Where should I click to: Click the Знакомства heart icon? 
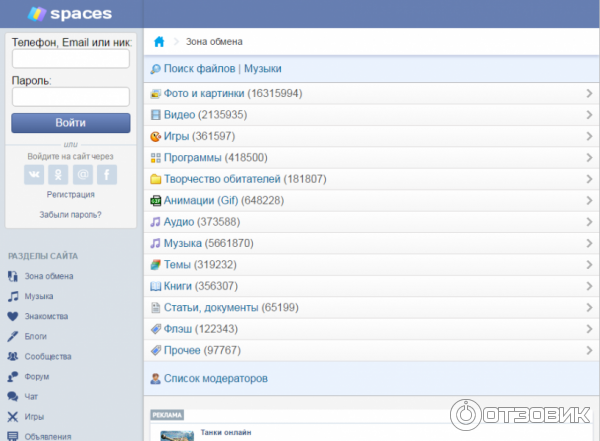tap(13, 316)
